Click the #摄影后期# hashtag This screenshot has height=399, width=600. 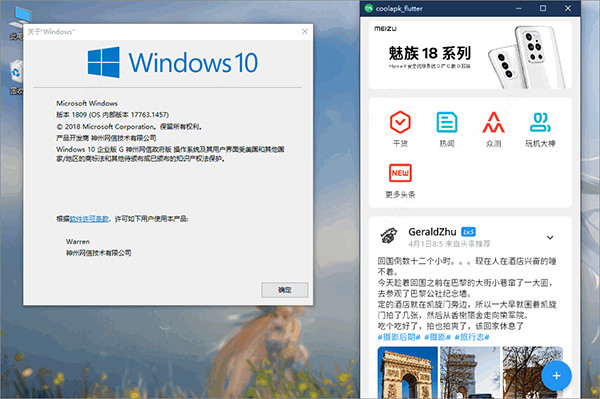[x=399, y=337]
